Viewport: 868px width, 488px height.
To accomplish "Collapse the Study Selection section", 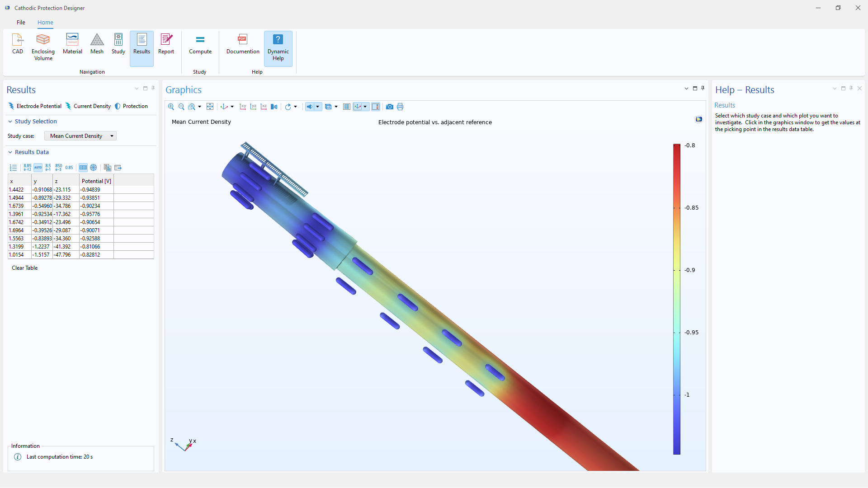I will point(10,122).
